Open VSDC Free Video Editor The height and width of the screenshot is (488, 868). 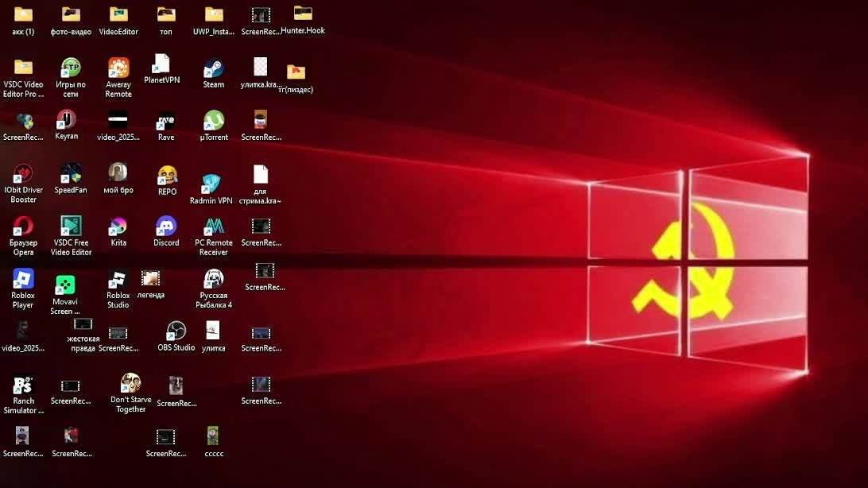tap(71, 226)
